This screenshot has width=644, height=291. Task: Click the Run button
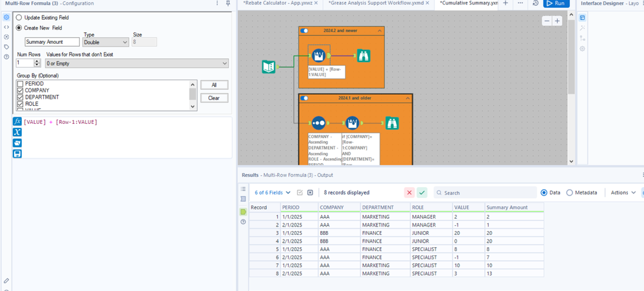coord(556,3)
